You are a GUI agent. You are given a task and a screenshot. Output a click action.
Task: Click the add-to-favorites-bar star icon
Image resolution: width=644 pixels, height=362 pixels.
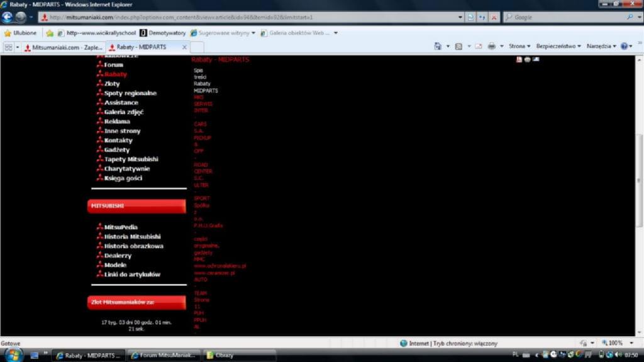click(x=50, y=33)
